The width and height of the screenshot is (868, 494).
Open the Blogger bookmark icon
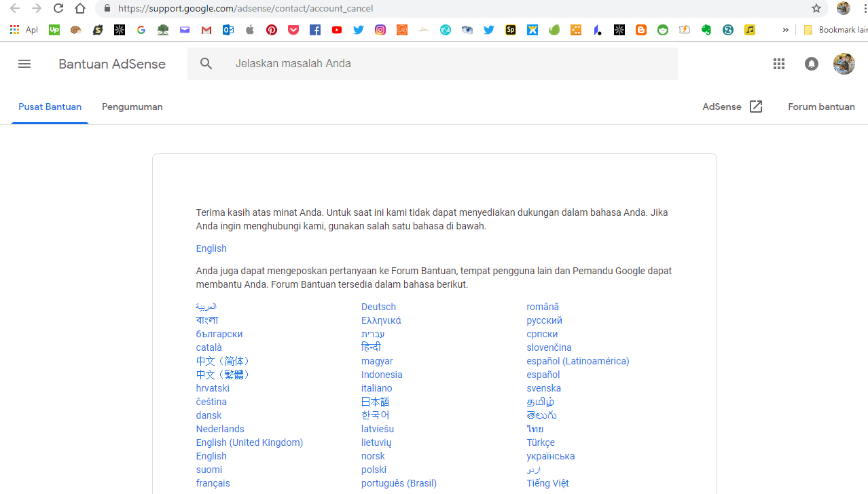click(641, 30)
